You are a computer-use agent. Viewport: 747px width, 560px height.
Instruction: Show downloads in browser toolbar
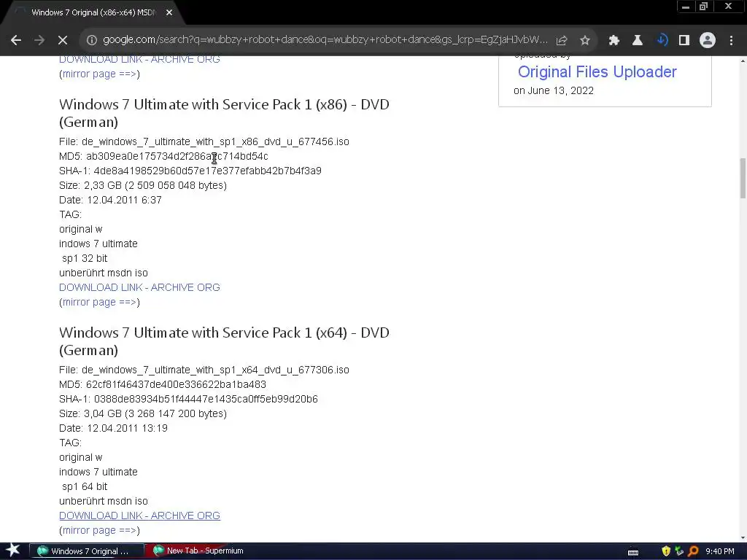point(662,41)
